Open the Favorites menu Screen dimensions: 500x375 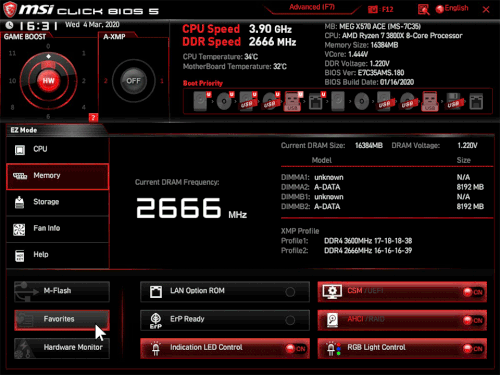click(x=62, y=320)
